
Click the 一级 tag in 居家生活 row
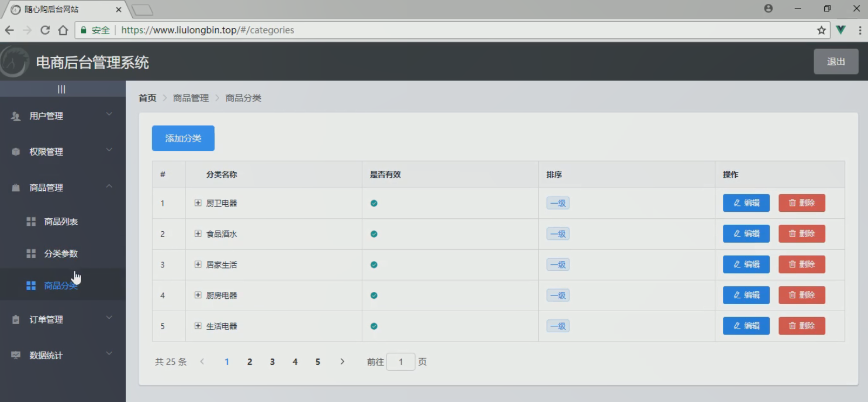558,265
